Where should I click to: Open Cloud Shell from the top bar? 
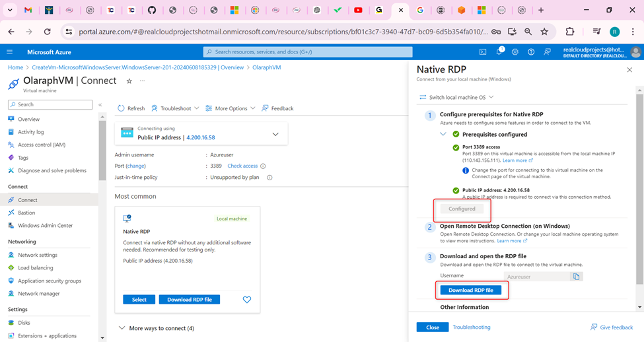click(x=483, y=52)
